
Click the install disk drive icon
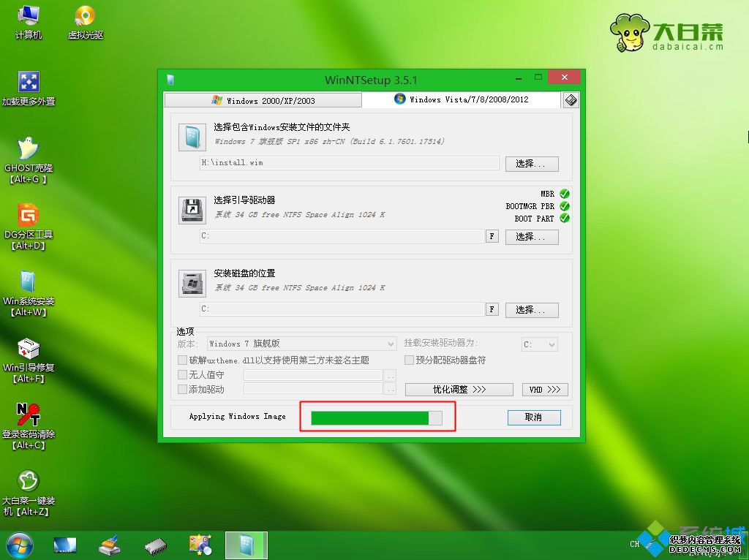point(192,284)
